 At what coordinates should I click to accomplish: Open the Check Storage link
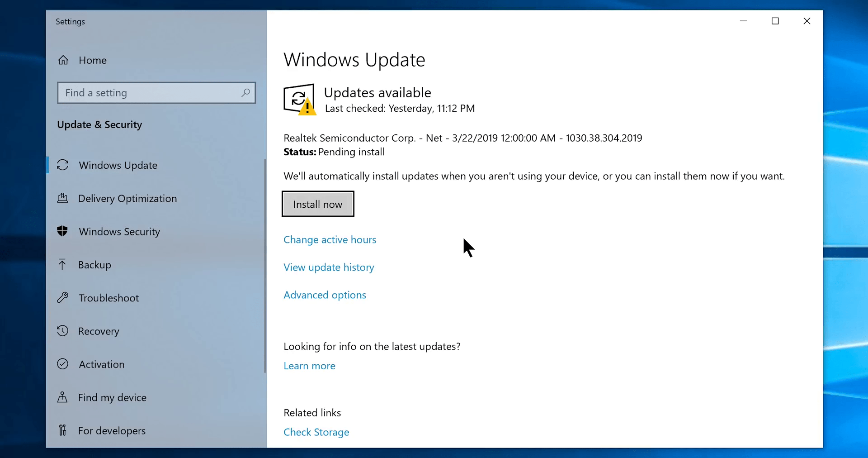pyautogui.click(x=316, y=432)
